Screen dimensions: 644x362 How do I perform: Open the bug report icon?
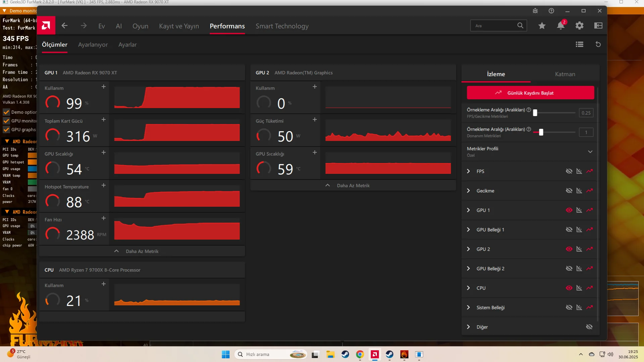pos(535,11)
